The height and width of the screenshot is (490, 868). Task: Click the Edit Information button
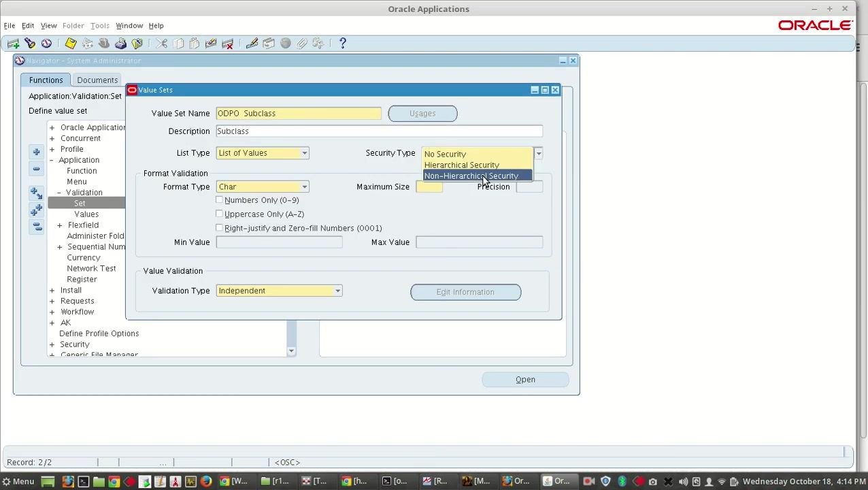pyautogui.click(x=465, y=292)
